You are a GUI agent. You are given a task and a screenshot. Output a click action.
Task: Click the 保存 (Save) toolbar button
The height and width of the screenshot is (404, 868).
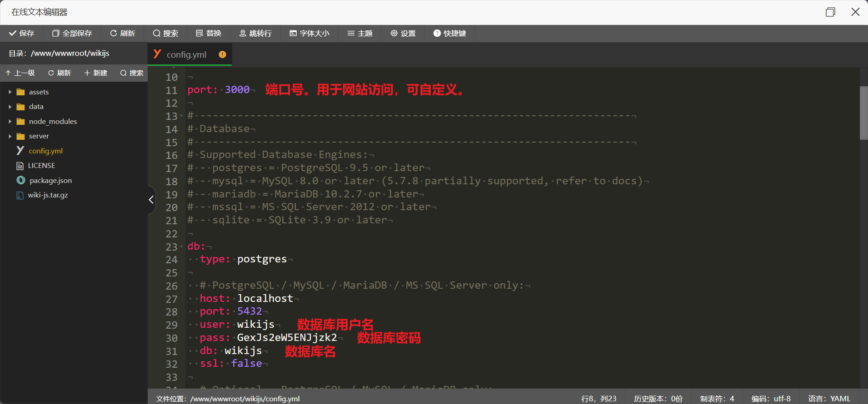22,33
